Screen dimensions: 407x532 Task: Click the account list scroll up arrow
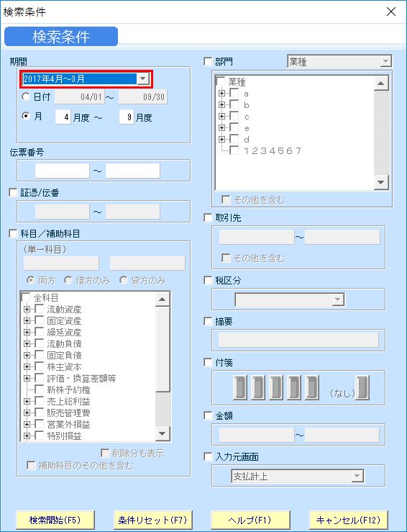[163, 299]
